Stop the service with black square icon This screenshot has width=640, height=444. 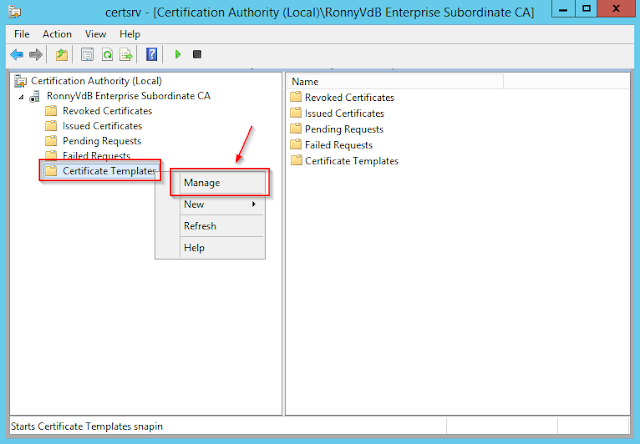pyautogui.click(x=197, y=54)
